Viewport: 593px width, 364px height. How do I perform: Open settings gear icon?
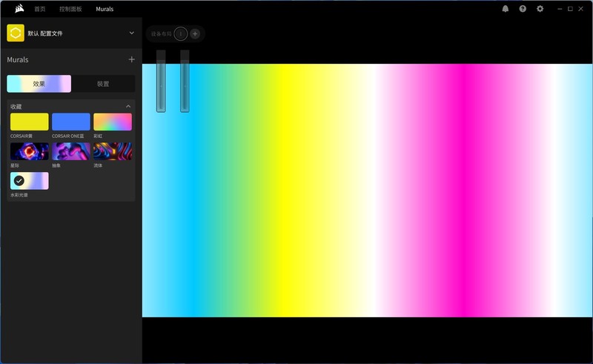tap(540, 9)
